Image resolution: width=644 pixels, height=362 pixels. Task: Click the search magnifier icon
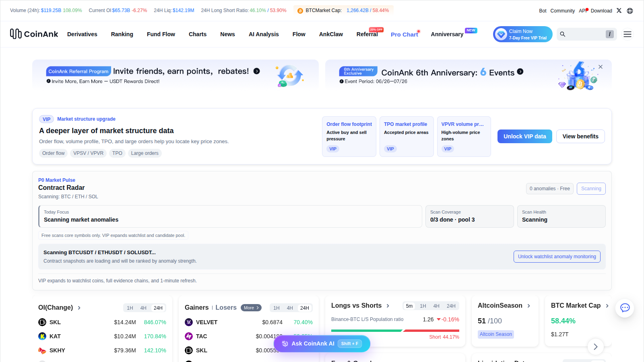pos(563,34)
